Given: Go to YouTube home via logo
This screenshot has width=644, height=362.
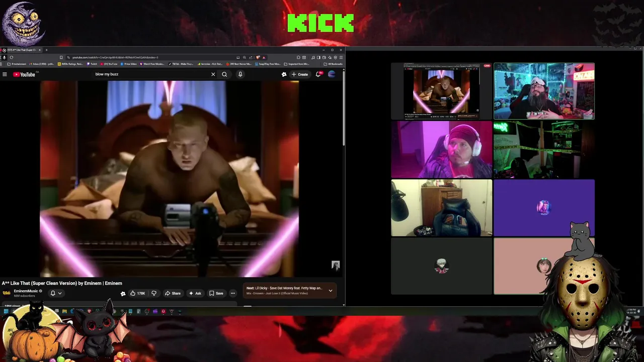Looking at the screenshot, I should 24,74.
